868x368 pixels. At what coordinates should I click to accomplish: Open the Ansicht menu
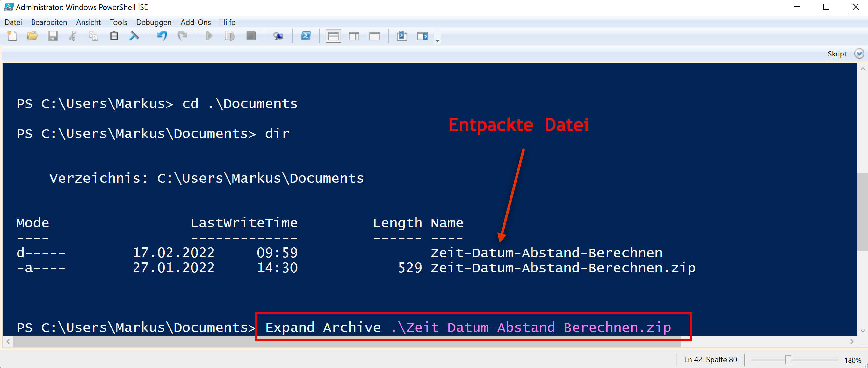(x=88, y=22)
